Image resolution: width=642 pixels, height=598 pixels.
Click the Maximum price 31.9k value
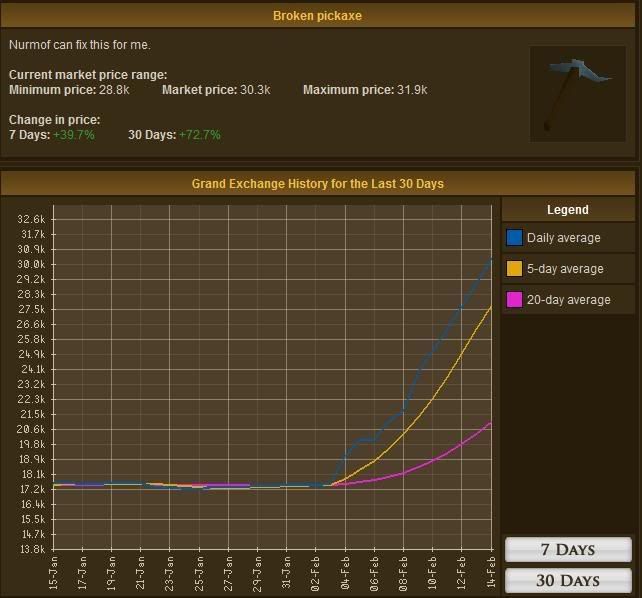pyautogui.click(x=411, y=90)
